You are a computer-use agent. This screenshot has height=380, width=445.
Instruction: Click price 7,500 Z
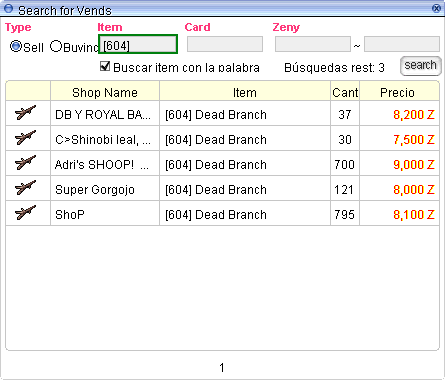pyautogui.click(x=414, y=140)
